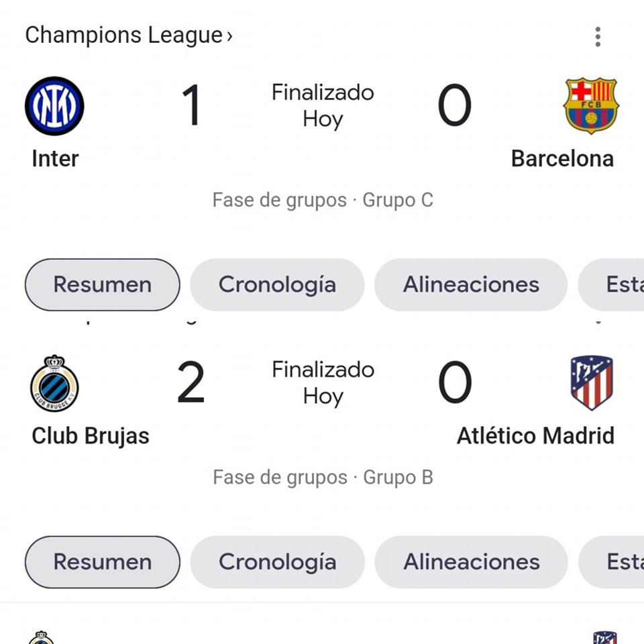The width and height of the screenshot is (644, 644).
Task: Switch to the Cronología tab of Inter match
Action: (x=277, y=284)
